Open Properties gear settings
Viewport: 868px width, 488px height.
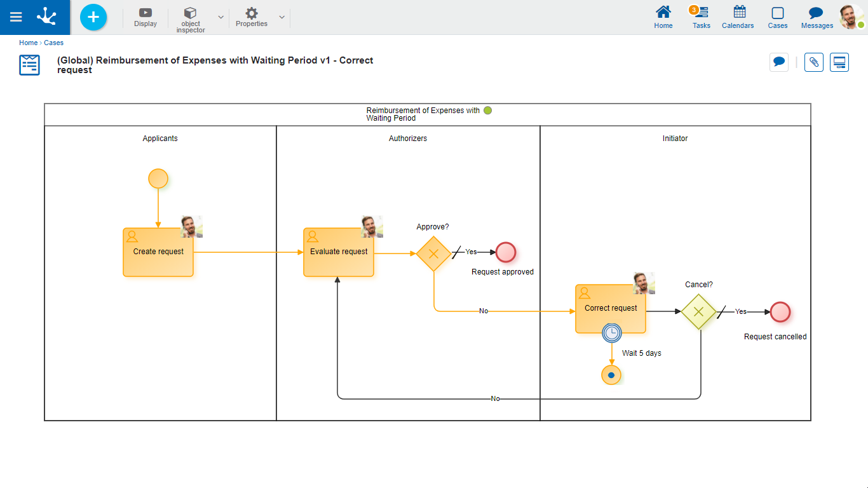click(x=252, y=17)
